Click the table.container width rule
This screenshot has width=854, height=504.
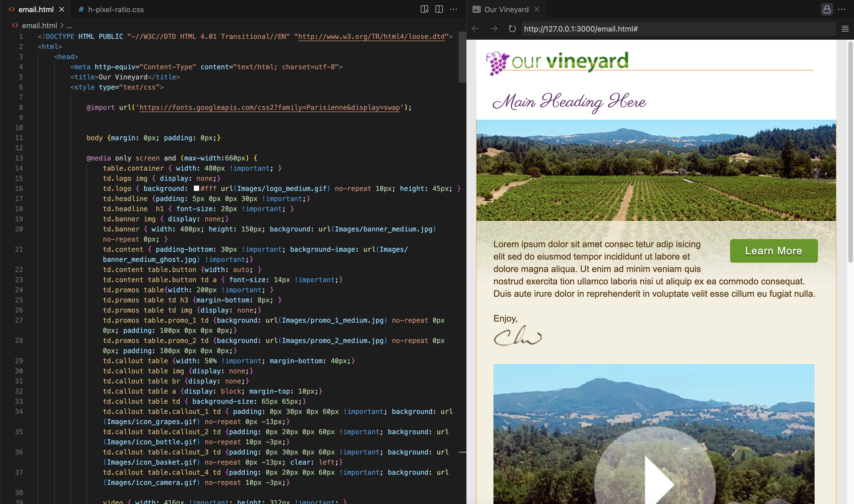(192, 168)
